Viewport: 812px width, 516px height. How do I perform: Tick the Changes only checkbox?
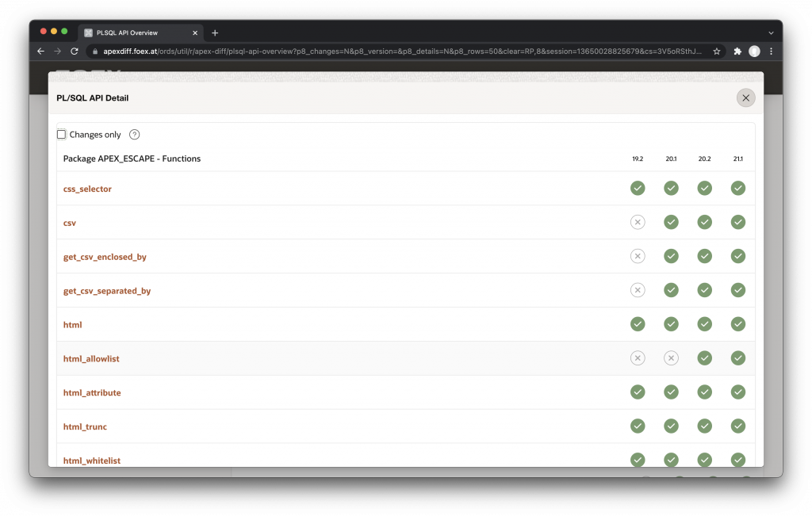61,135
